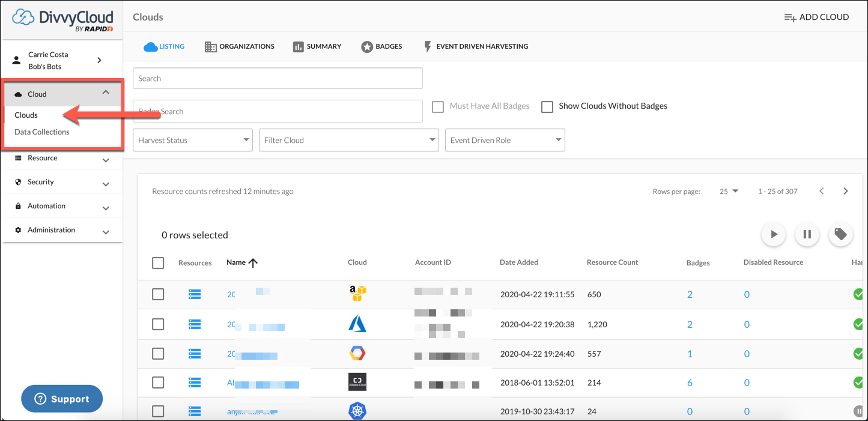Click harvest status check for the 650-count row
Image resolution: width=868 pixels, height=421 pixels.
(858, 294)
